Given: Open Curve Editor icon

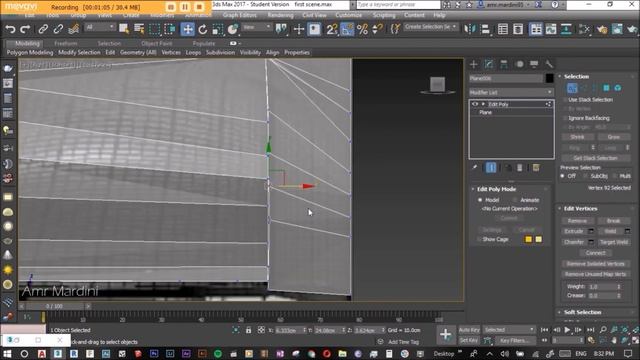Looking at the screenshot, I should click(551, 29).
